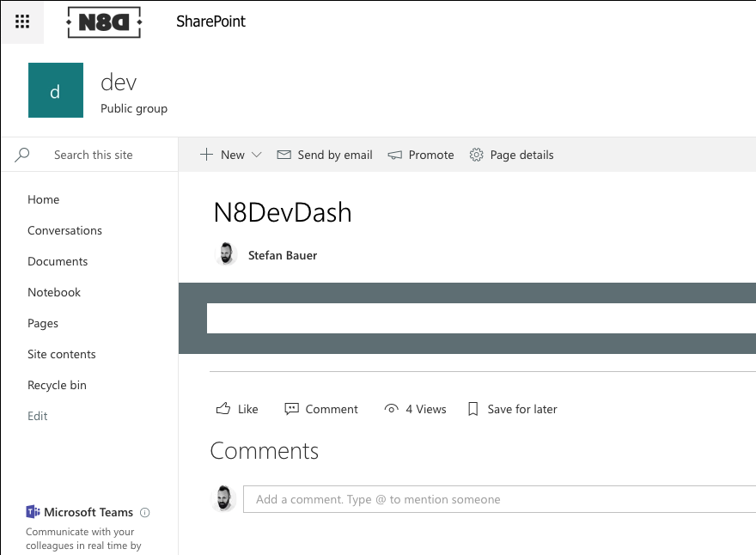The image size is (756, 555).
Task: Click the Comments heading
Action: click(x=265, y=451)
